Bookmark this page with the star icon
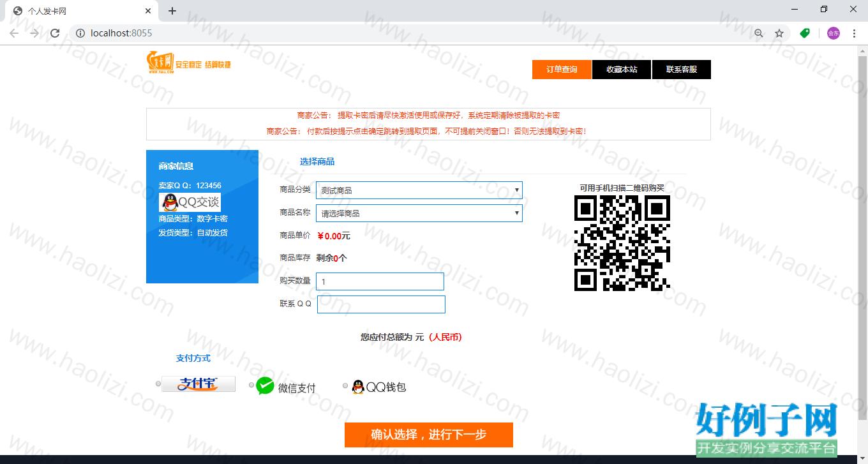The height and width of the screenshot is (464, 868). click(x=779, y=33)
